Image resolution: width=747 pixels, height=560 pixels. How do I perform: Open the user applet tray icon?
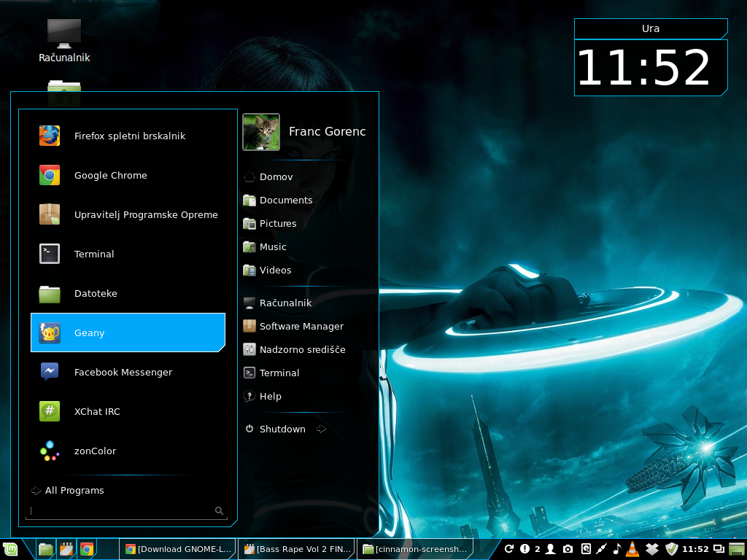550,549
